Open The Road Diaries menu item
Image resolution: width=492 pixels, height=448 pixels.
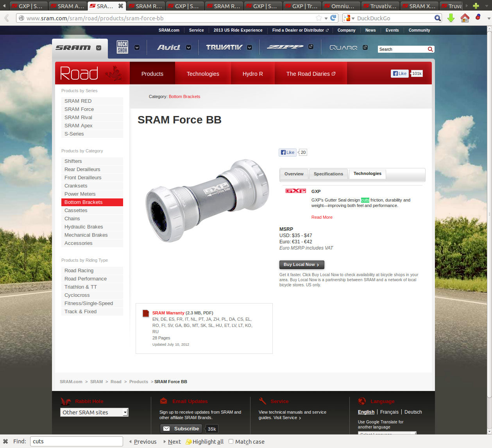tap(311, 73)
